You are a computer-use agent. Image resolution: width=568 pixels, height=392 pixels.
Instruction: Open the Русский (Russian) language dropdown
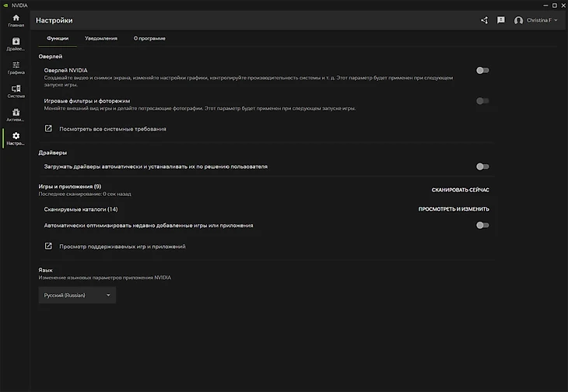(77, 295)
